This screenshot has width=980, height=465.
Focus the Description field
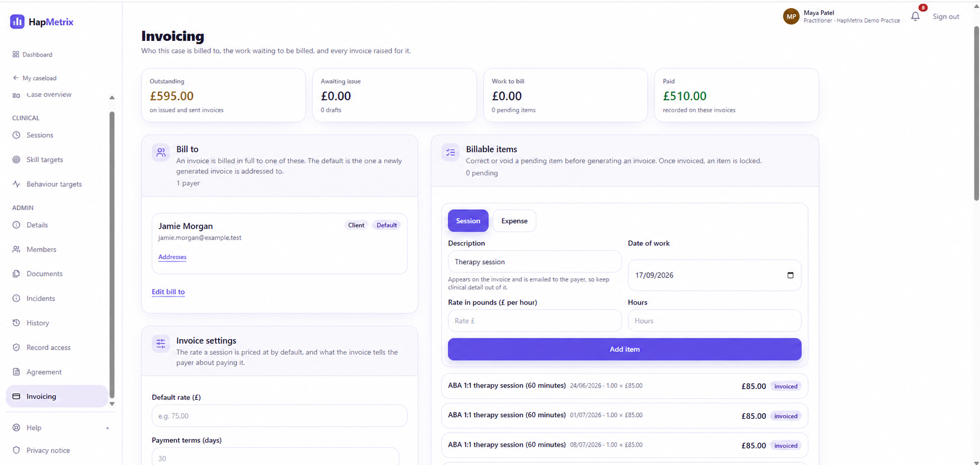point(534,262)
